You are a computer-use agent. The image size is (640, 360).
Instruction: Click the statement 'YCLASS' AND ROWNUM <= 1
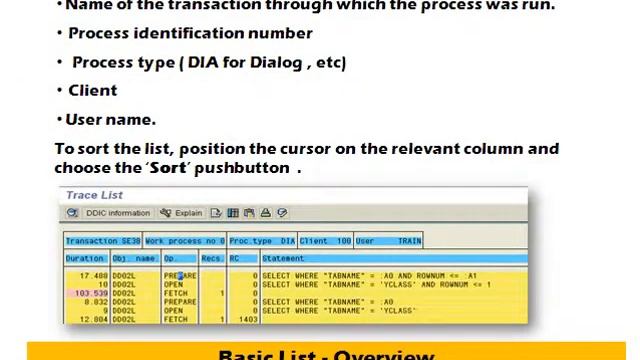[x=376, y=284]
